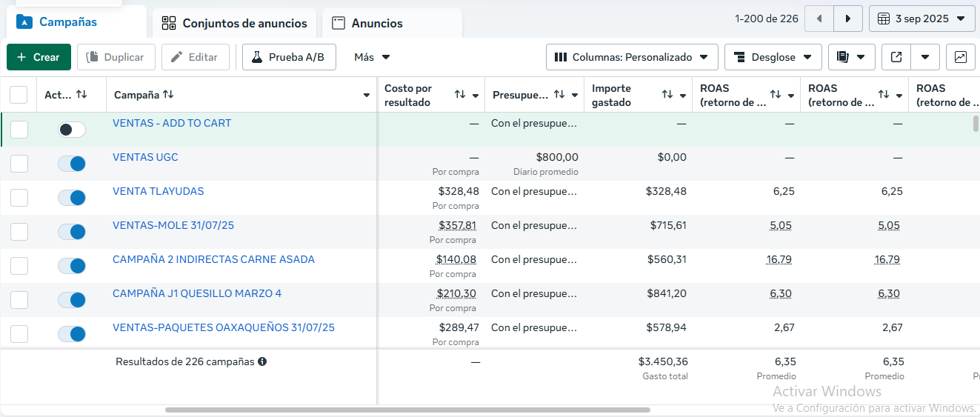Turn off VENTAS-MOLE 31/07/25 toggle
The height and width of the screenshot is (417, 980).
(x=72, y=232)
